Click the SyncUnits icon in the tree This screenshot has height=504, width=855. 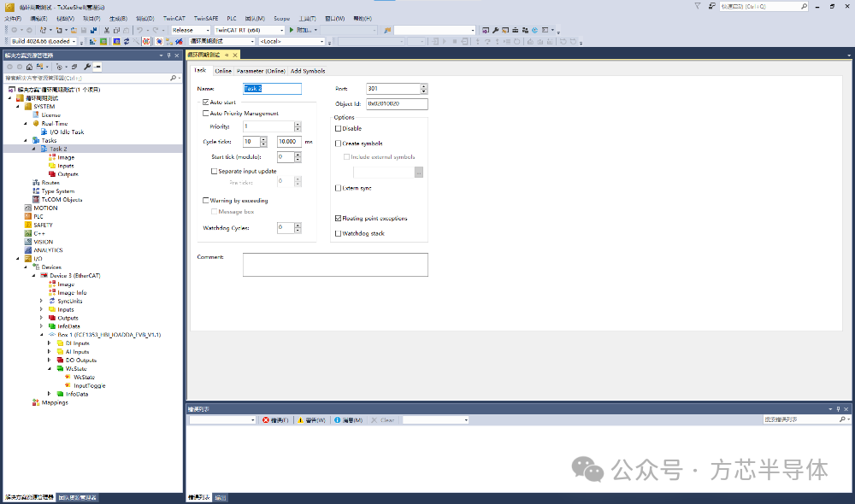click(x=52, y=301)
